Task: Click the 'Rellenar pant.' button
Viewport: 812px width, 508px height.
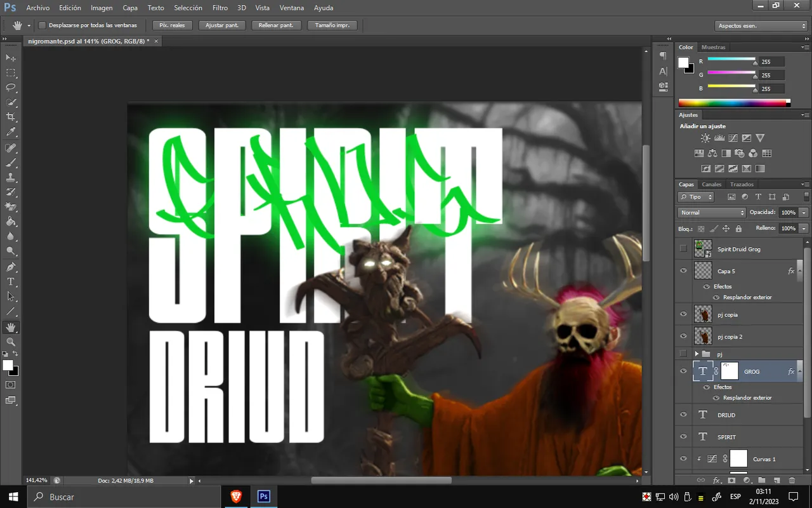Action: point(276,25)
